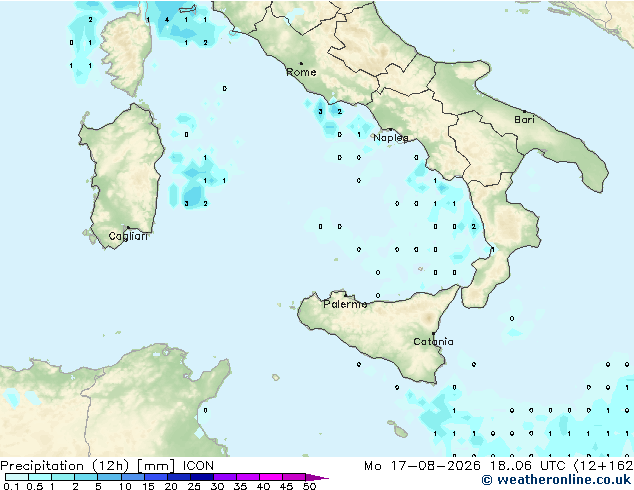Open the weatheronline.co.uk link
634x490 pixels.
click(x=556, y=480)
